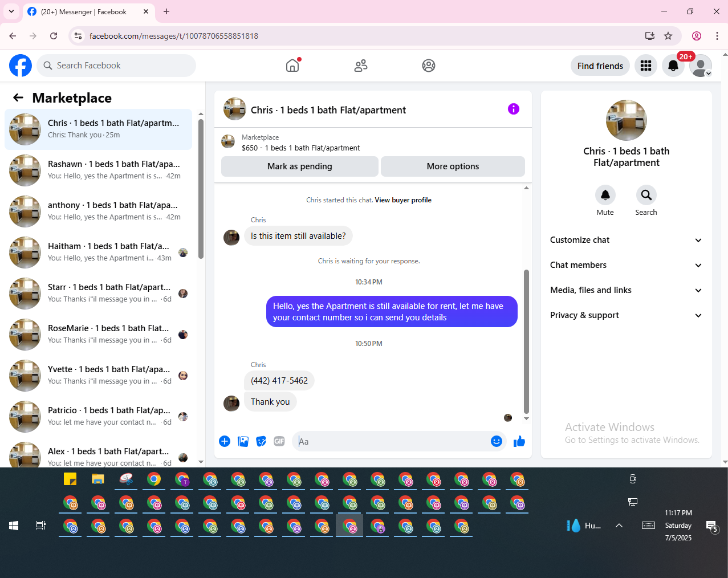Open Task View on taskbar

(x=41, y=526)
